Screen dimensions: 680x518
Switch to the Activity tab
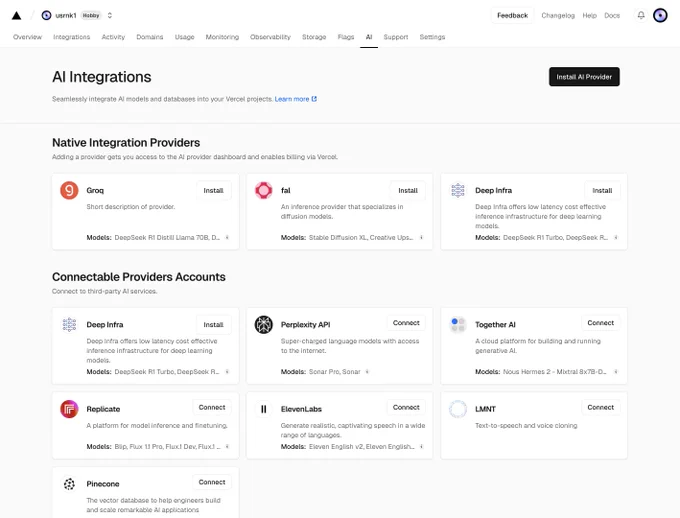click(x=113, y=37)
